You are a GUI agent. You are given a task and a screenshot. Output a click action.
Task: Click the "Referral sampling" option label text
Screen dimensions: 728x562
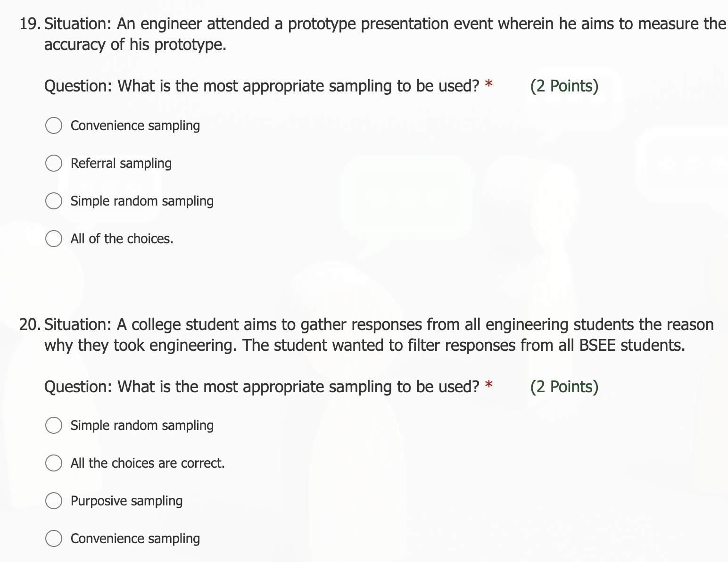click(121, 163)
